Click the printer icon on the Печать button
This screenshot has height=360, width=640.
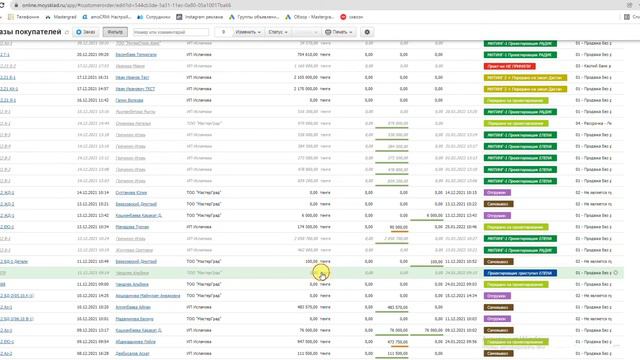328,32
